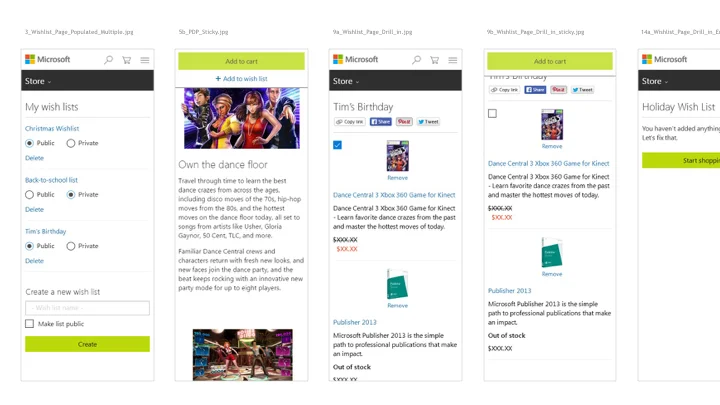The width and height of the screenshot is (720, 405).
Task: Expand Store dropdown in Tim's Birthday mockup
Action: click(x=346, y=81)
